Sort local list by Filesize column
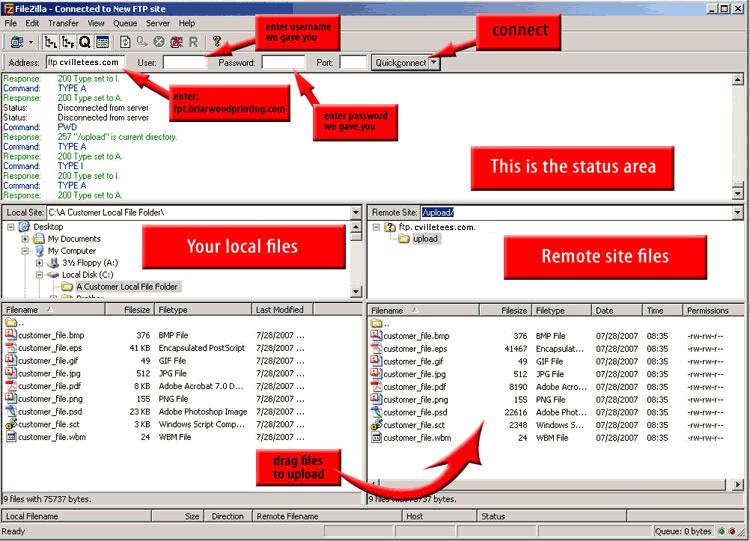 coord(129,309)
